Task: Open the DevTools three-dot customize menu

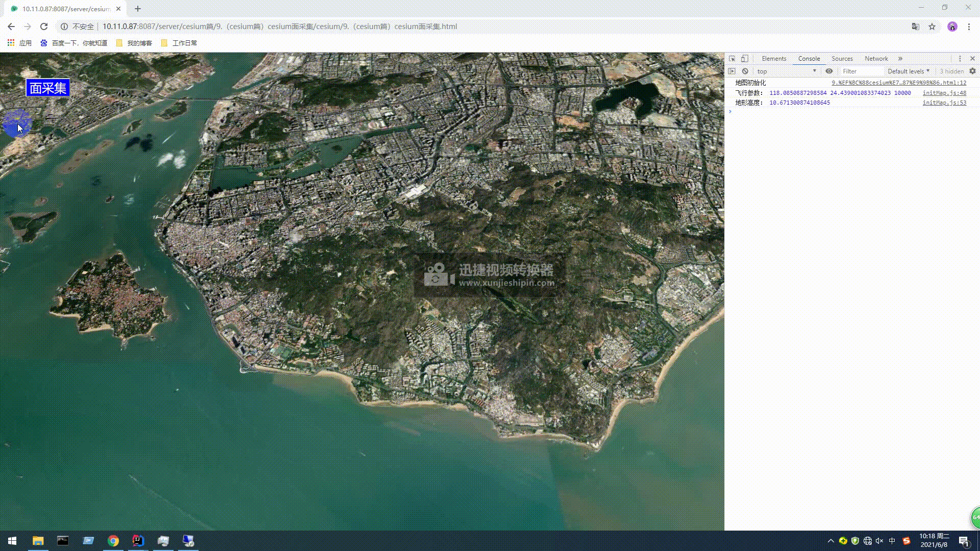Action: [960, 59]
